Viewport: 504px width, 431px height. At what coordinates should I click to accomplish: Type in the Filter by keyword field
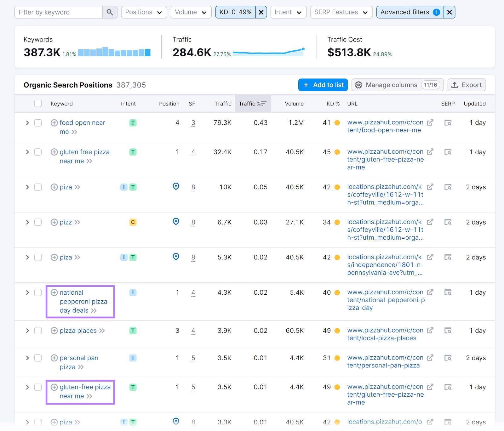tap(59, 12)
